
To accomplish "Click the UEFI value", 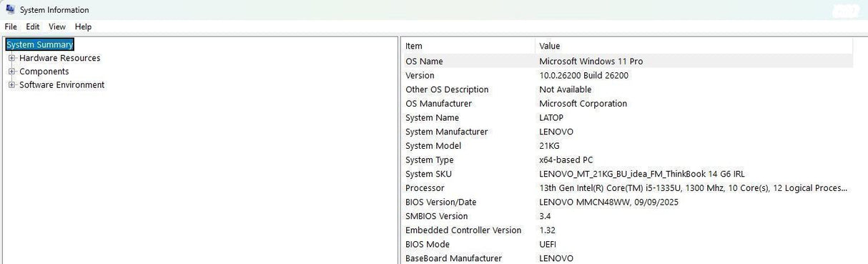I will pyautogui.click(x=548, y=244).
